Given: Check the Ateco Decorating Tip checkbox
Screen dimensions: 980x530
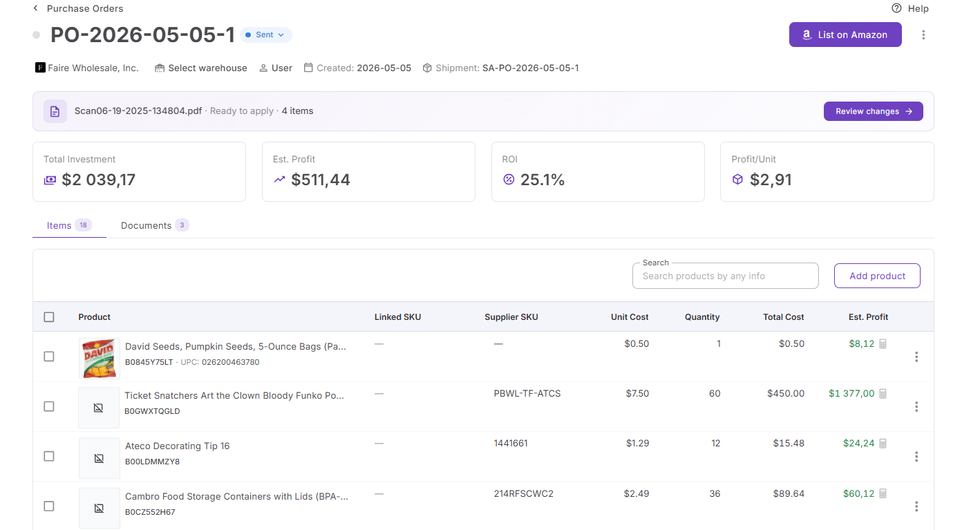Looking at the screenshot, I should coord(49,456).
